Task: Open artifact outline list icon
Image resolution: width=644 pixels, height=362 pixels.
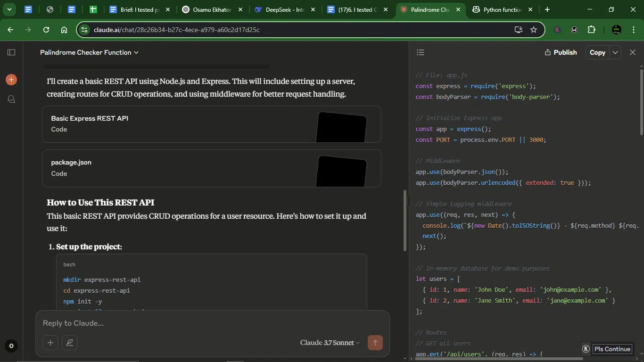Action: [421, 52]
